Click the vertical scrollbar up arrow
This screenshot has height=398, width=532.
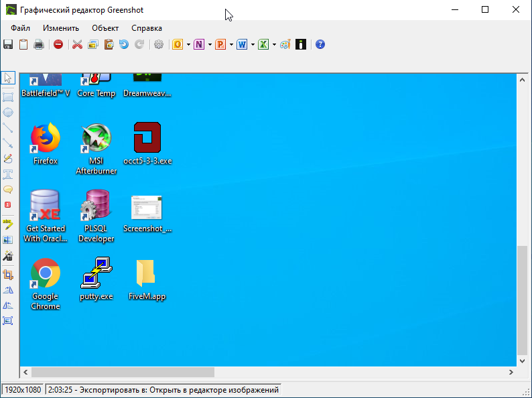click(522, 80)
